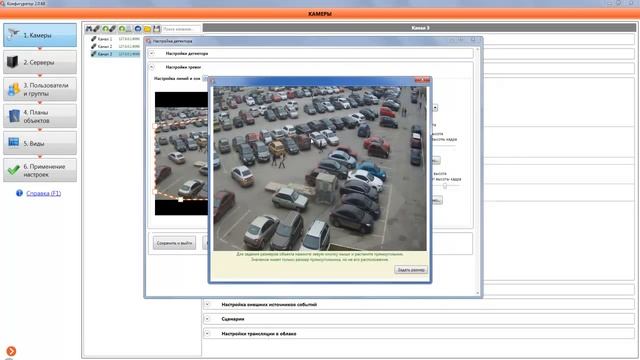Open the Справка (F1) help link
This screenshot has height=360, width=640.
point(44,193)
